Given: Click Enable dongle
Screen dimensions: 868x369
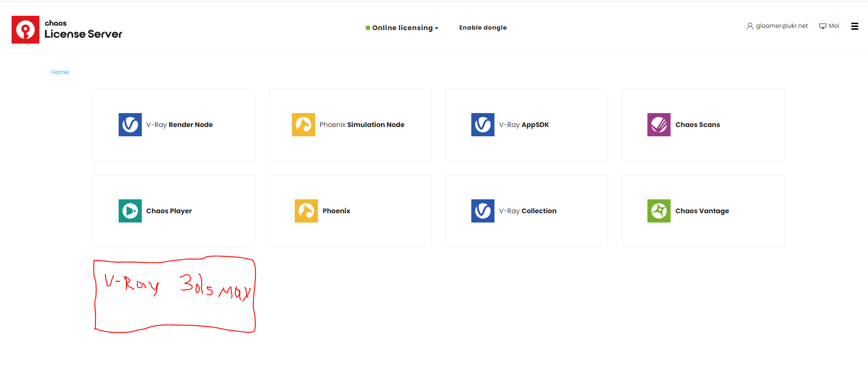Looking at the screenshot, I should click(483, 28).
